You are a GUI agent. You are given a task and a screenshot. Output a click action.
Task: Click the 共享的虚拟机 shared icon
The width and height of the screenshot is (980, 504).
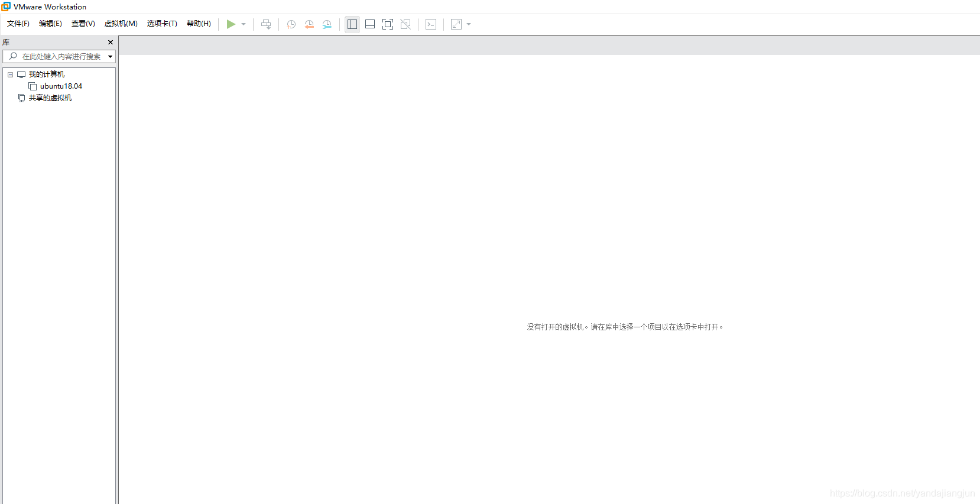pos(21,98)
